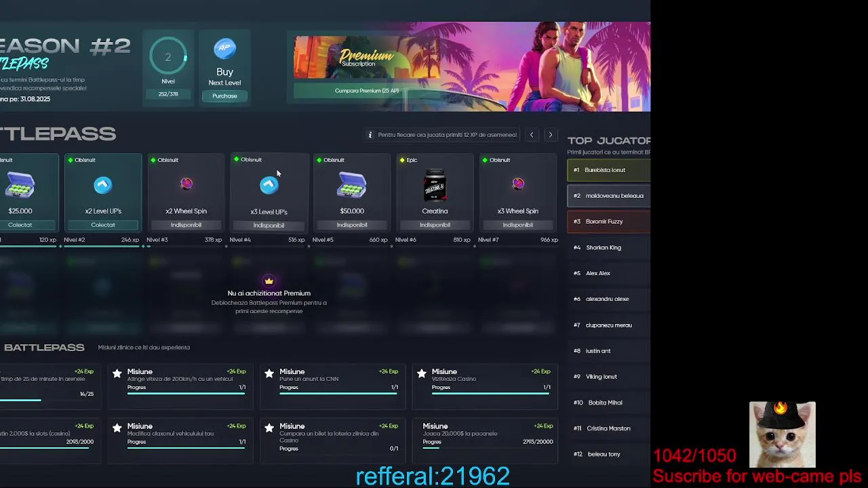
Task: Select top player #6 alexandru alexe
Action: pyautogui.click(x=609, y=300)
